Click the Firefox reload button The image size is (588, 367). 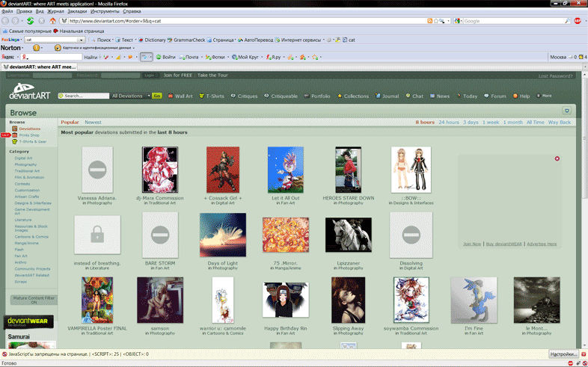tap(30, 21)
